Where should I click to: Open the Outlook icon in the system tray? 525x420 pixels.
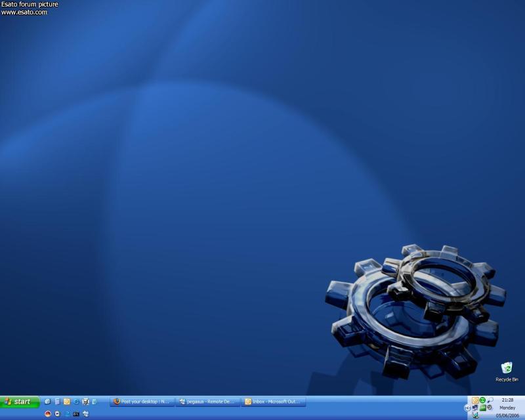tap(474, 400)
